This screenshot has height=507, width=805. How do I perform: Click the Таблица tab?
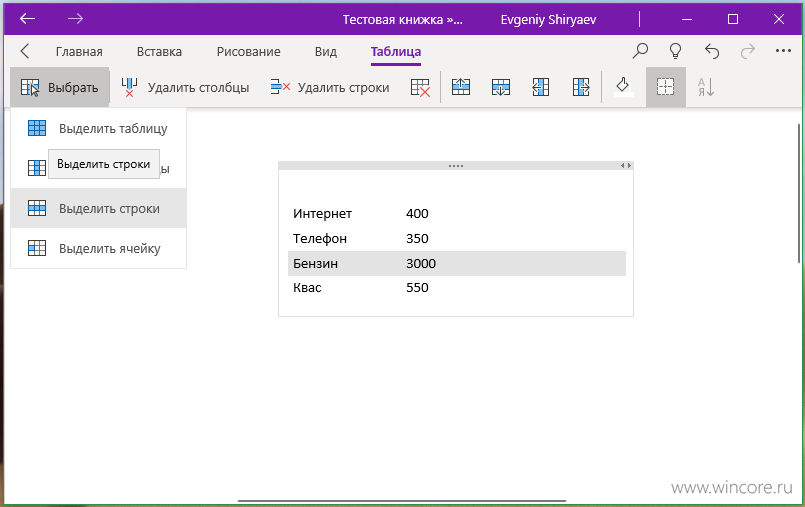pos(396,51)
